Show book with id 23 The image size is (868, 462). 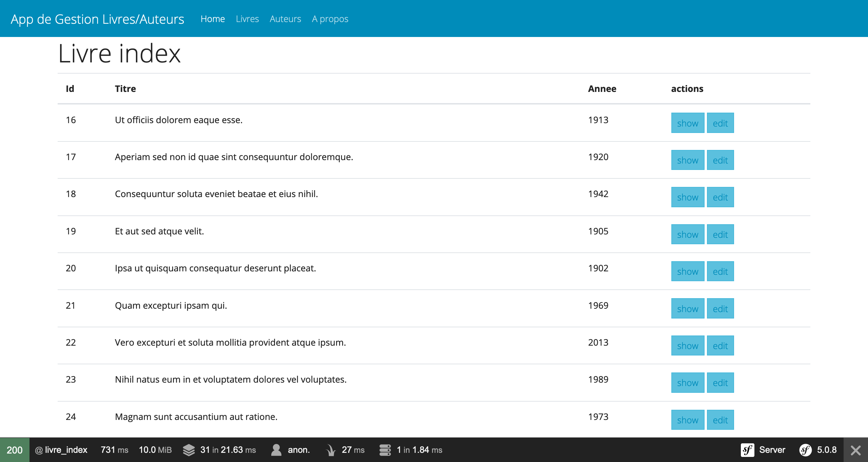click(688, 383)
